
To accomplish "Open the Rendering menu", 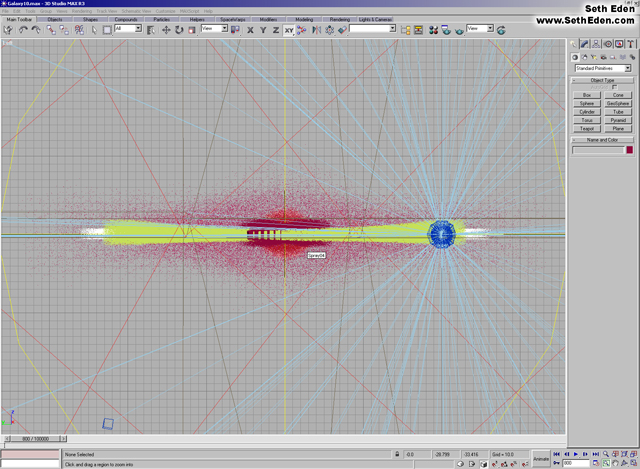I will (x=82, y=11).
